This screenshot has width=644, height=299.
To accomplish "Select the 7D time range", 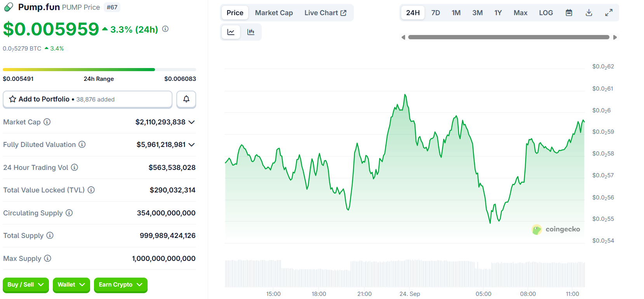I will (x=435, y=13).
